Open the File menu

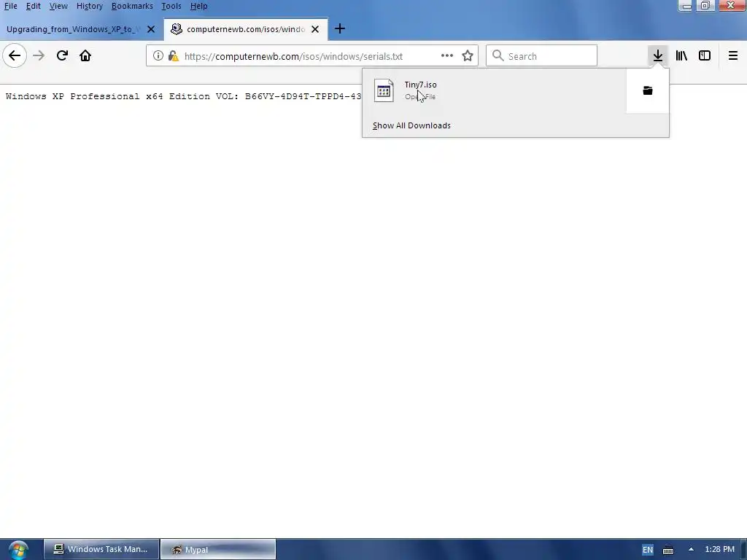point(10,6)
